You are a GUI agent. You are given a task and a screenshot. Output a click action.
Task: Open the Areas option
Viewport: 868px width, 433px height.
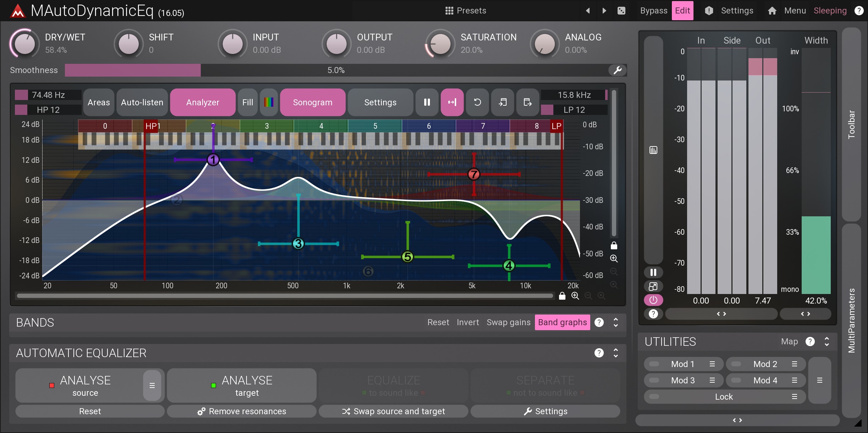99,102
